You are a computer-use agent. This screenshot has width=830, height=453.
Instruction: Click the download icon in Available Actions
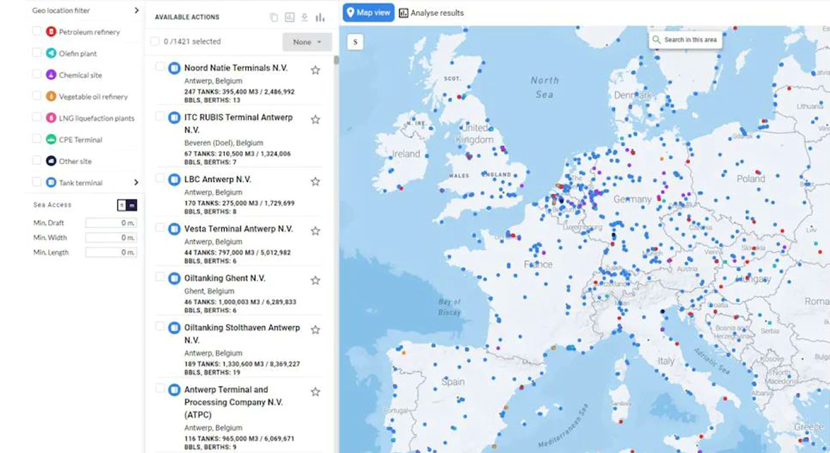click(x=304, y=17)
